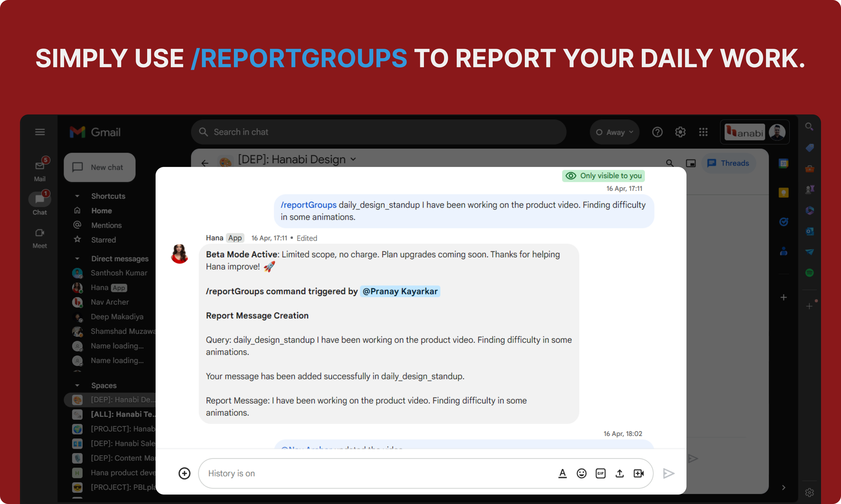Image resolution: width=841 pixels, height=504 pixels.
Task: Click the upload file icon
Action: point(619,473)
